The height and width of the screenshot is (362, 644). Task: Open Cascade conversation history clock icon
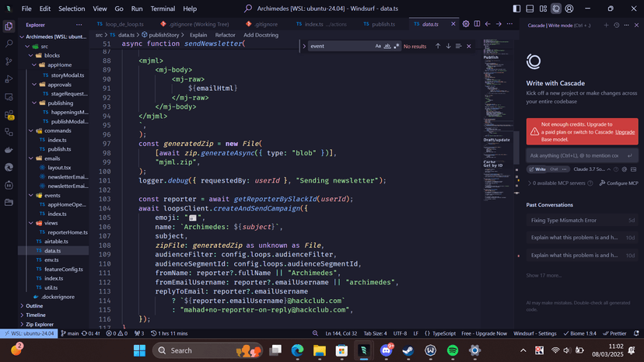pos(616,25)
